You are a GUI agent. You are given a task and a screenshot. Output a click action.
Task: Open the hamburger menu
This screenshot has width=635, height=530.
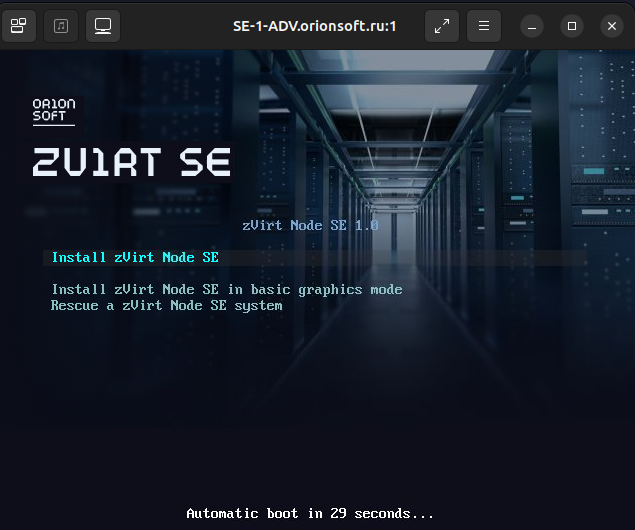coord(484,26)
